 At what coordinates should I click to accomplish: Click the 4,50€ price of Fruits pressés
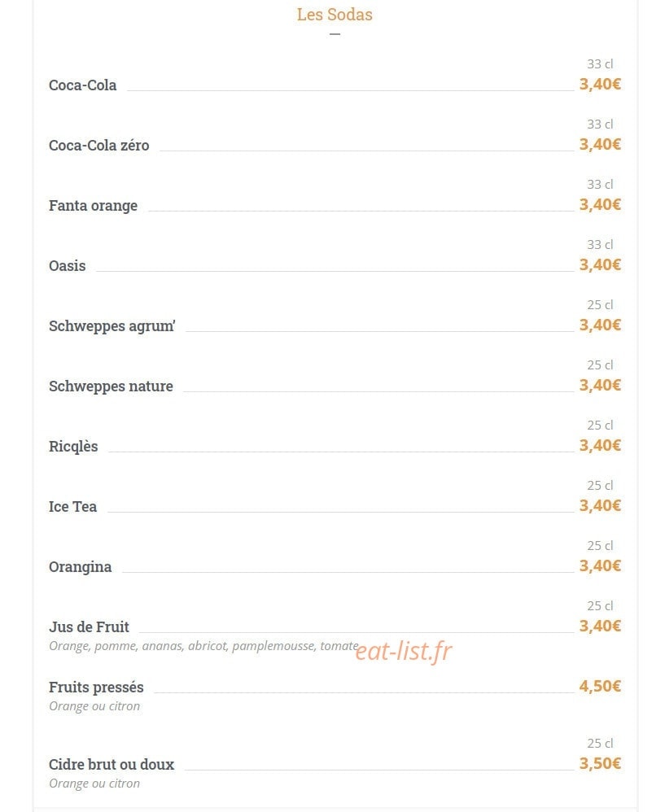600,686
